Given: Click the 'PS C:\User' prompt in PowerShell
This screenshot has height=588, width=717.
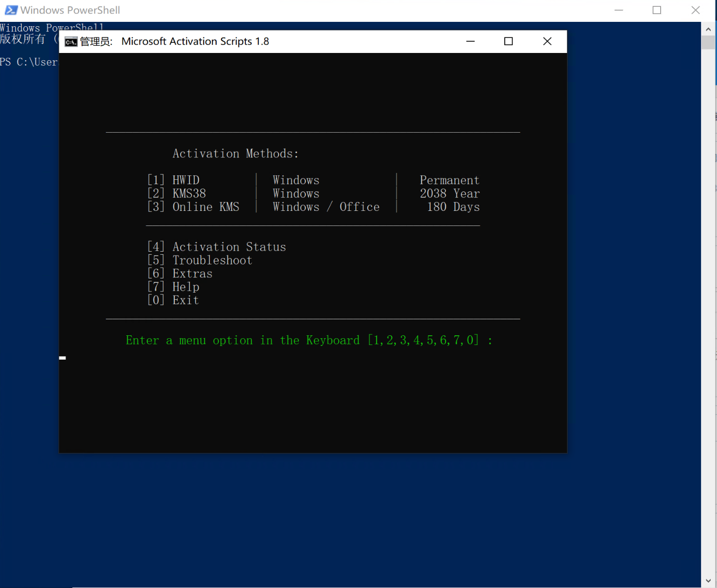Looking at the screenshot, I should tap(29, 62).
